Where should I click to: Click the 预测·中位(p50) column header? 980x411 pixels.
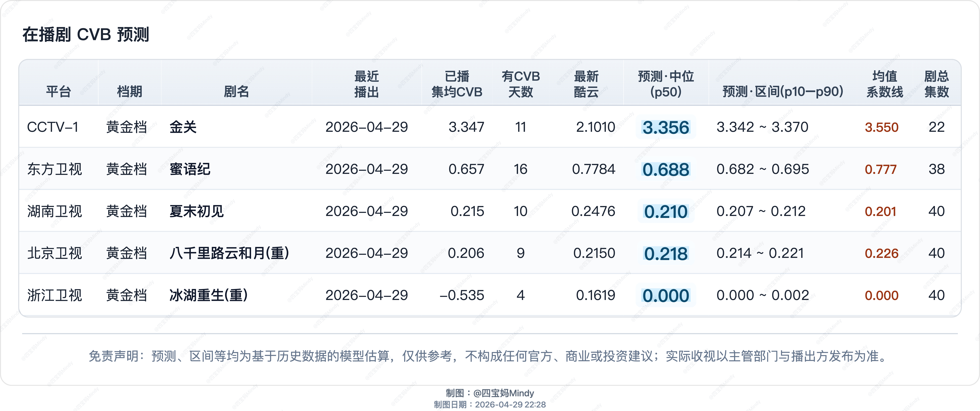[x=666, y=84]
